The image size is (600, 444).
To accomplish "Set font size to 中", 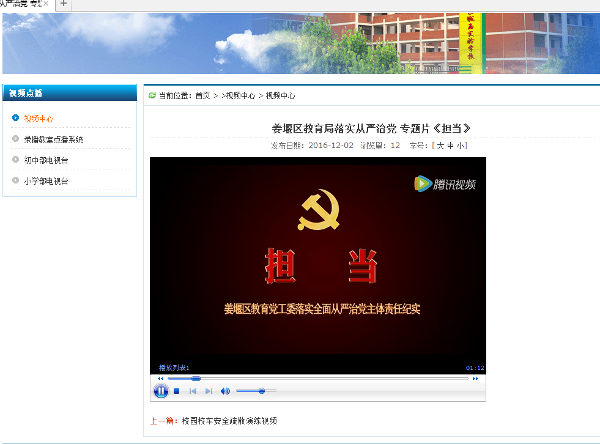I will 450,145.
